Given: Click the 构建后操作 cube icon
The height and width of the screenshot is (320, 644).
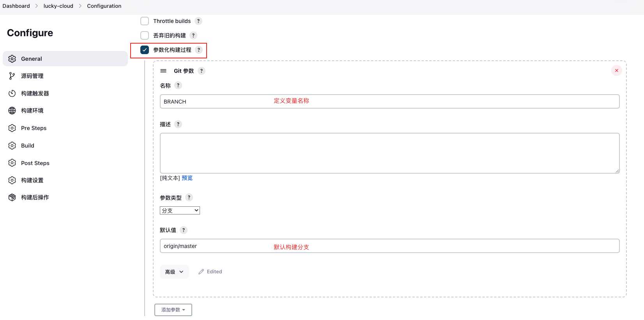Looking at the screenshot, I should tap(12, 197).
